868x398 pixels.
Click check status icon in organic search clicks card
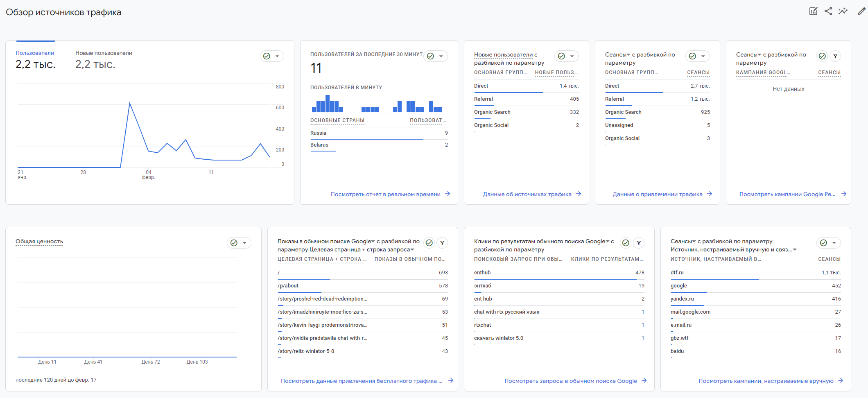click(626, 243)
